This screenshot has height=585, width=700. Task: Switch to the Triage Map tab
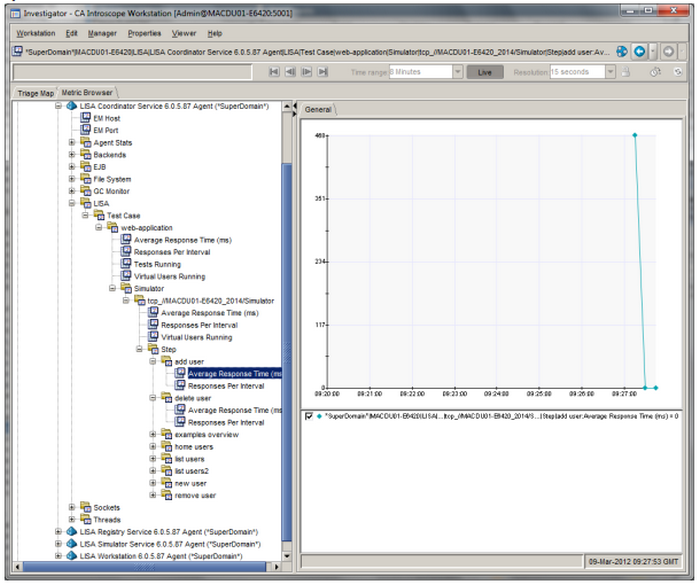pyautogui.click(x=34, y=92)
